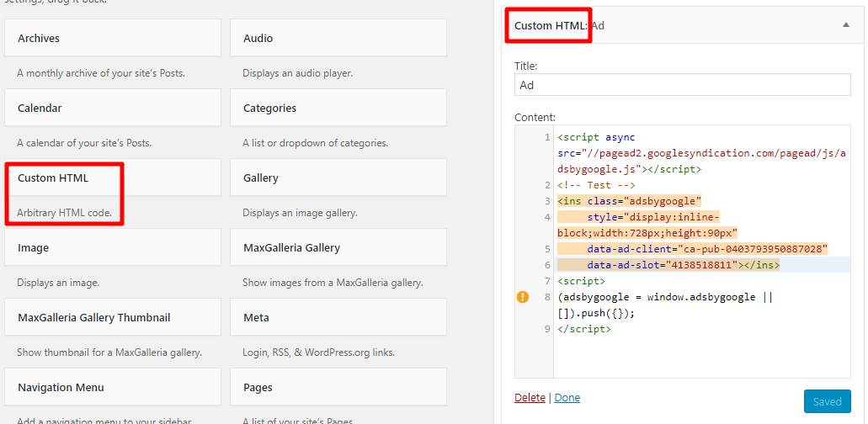This screenshot has width=868, height=424.
Task: Click the Done link
Action: point(567,398)
